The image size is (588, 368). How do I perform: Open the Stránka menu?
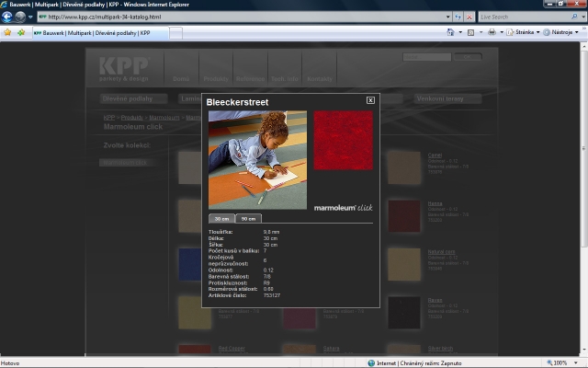523,32
